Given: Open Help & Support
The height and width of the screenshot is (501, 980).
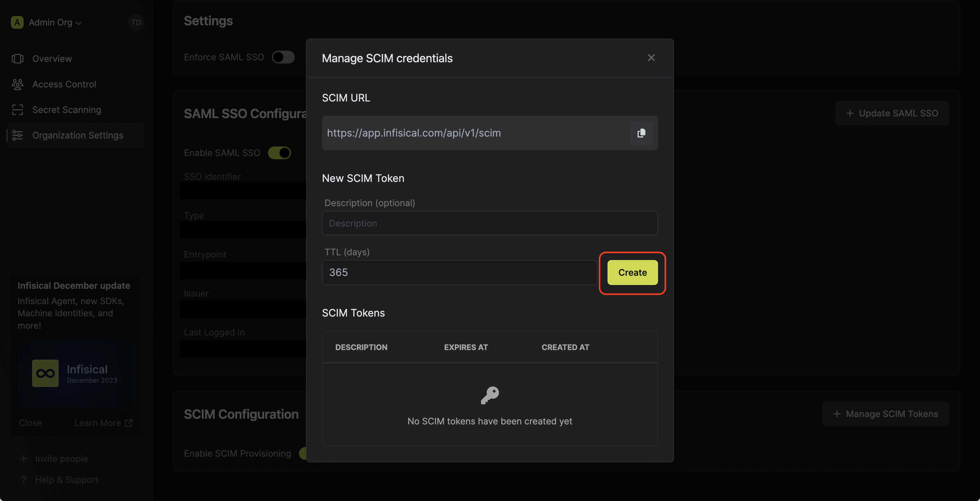Looking at the screenshot, I should 59,480.
